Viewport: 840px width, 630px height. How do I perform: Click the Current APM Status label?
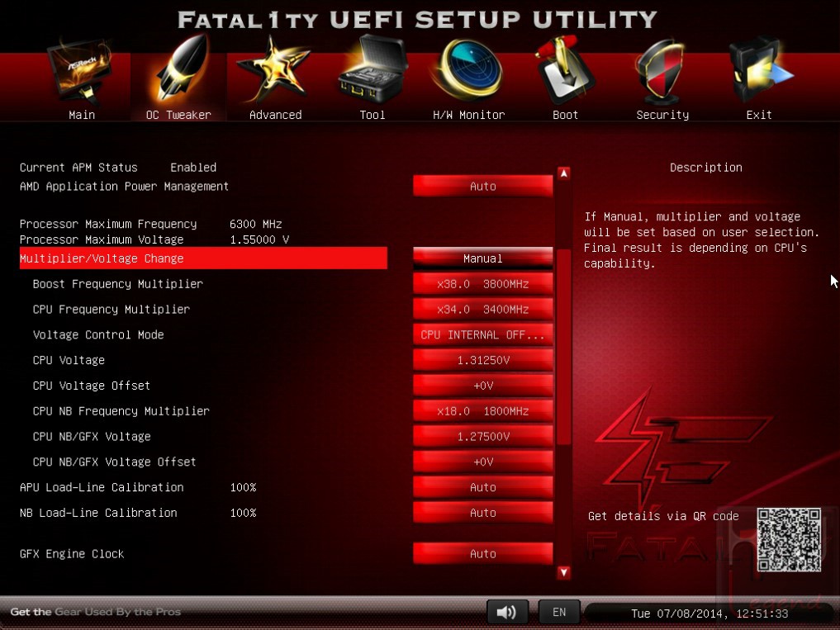pyautogui.click(x=78, y=167)
